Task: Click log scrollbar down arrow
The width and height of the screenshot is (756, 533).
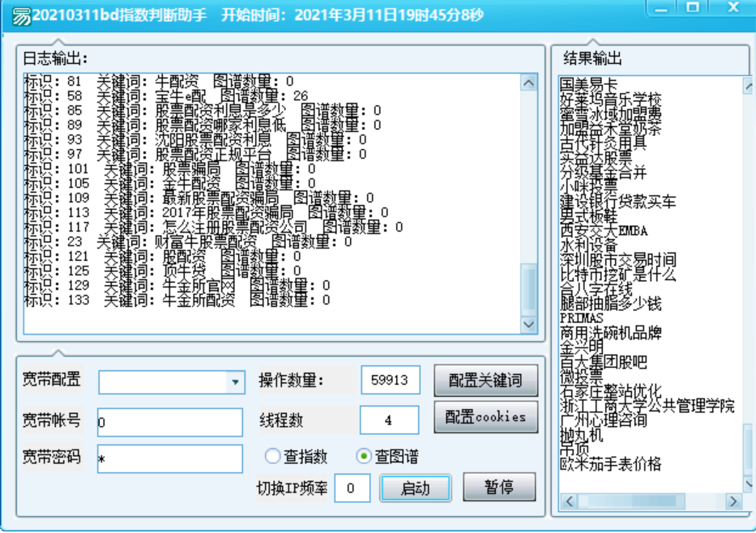Action: (x=528, y=324)
